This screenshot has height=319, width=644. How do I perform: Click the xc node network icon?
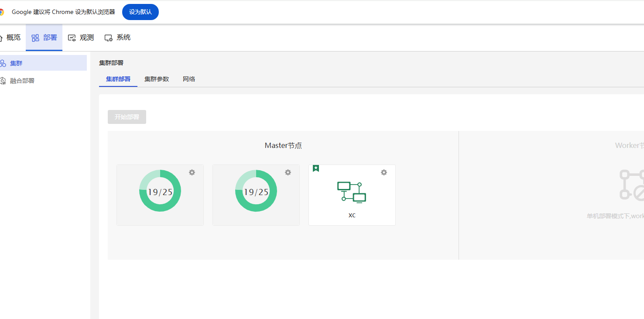click(x=352, y=192)
